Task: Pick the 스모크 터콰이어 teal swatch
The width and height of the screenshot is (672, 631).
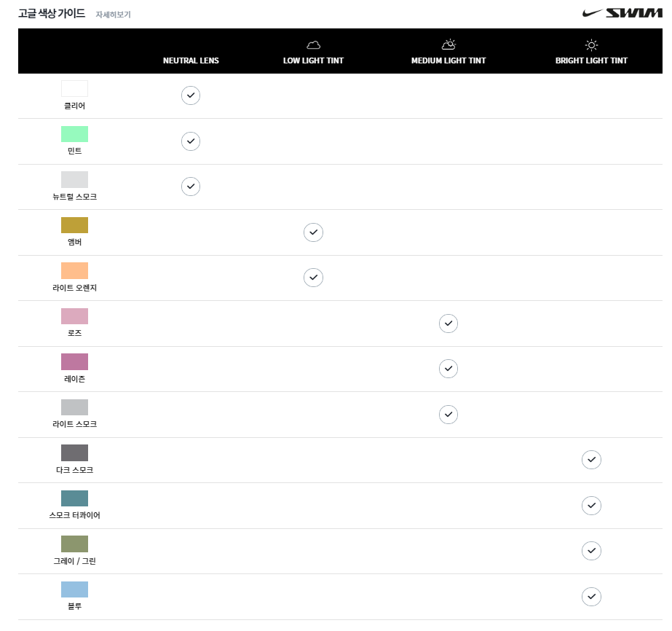Action: [x=74, y=498]
